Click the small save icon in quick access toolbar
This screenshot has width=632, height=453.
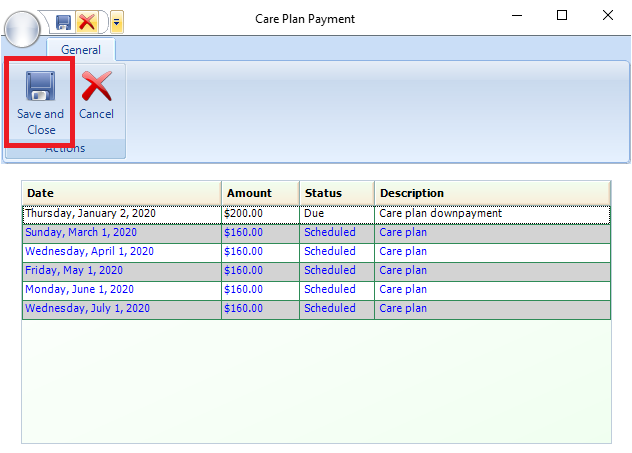pyautogui.click(x=63, y=22)
